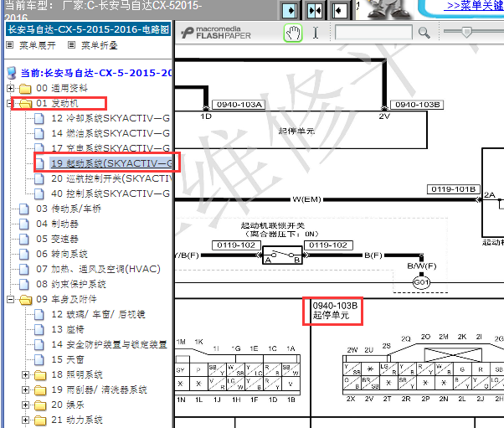Viewport: 504px width, 428px height.
Task: Open 04 制动器
Action: coord(57,224)
